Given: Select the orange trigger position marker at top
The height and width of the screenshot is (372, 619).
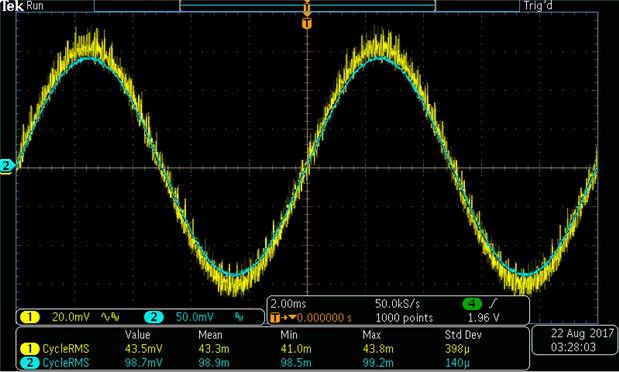Looking at the screenshot, I should click(x=307, y=23).
